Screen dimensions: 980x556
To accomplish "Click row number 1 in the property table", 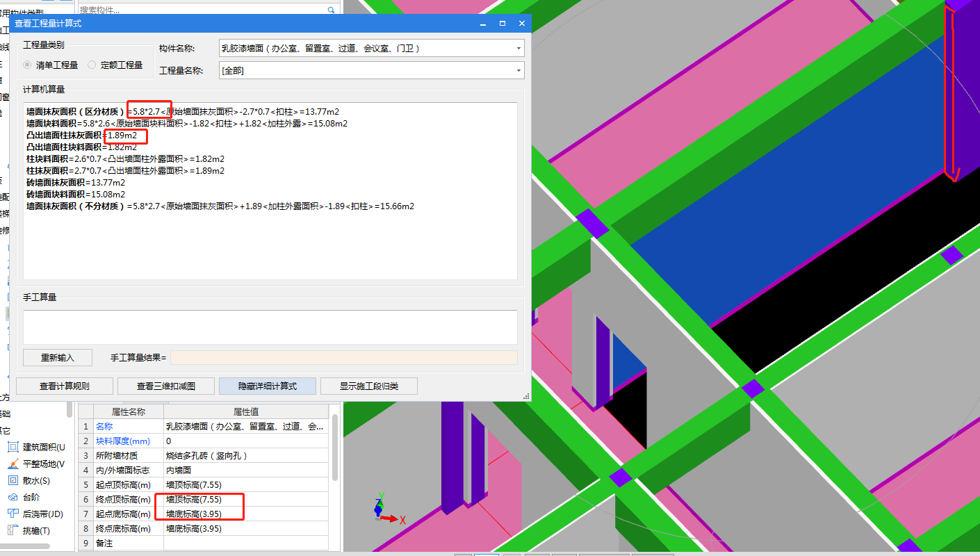I will coord(86,426).
